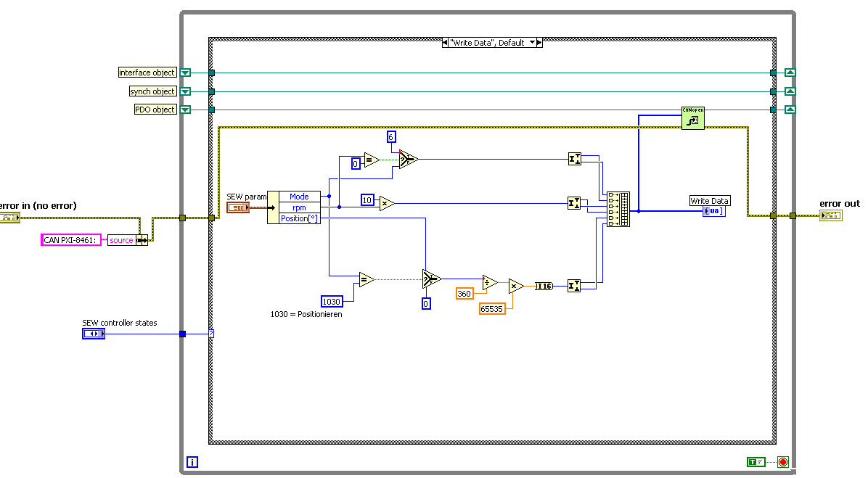Click left shift register for PDO object
868x478 pixels.
186,110
